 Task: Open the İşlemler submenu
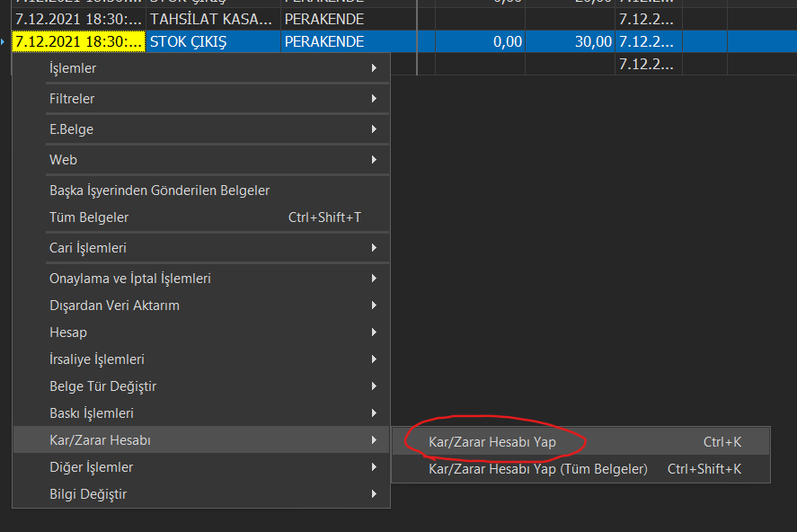pyautogui.click(x=73, y=68)
